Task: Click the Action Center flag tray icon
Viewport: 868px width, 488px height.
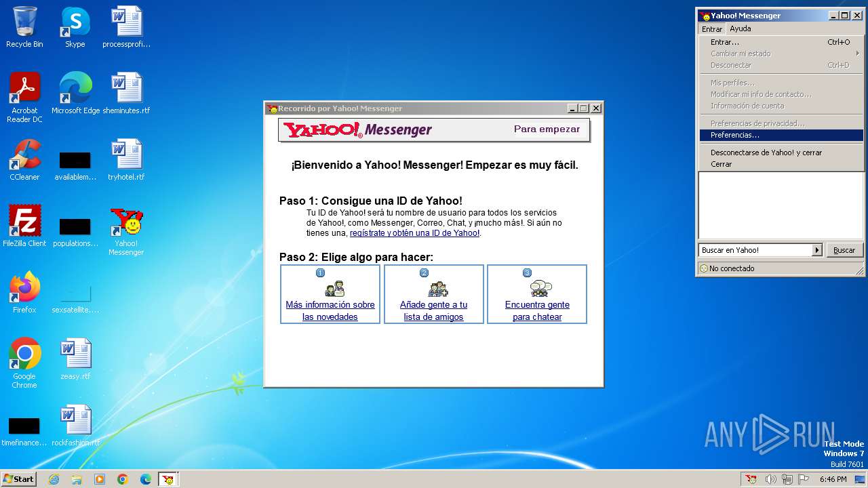Action: [x=804, y=479]
